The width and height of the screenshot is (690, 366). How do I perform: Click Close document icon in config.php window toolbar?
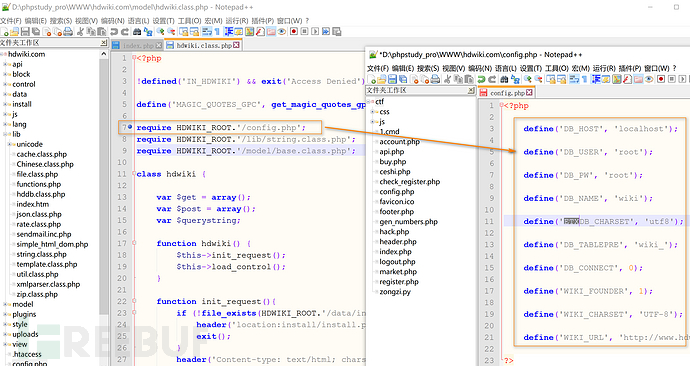[x=415, y=79]
